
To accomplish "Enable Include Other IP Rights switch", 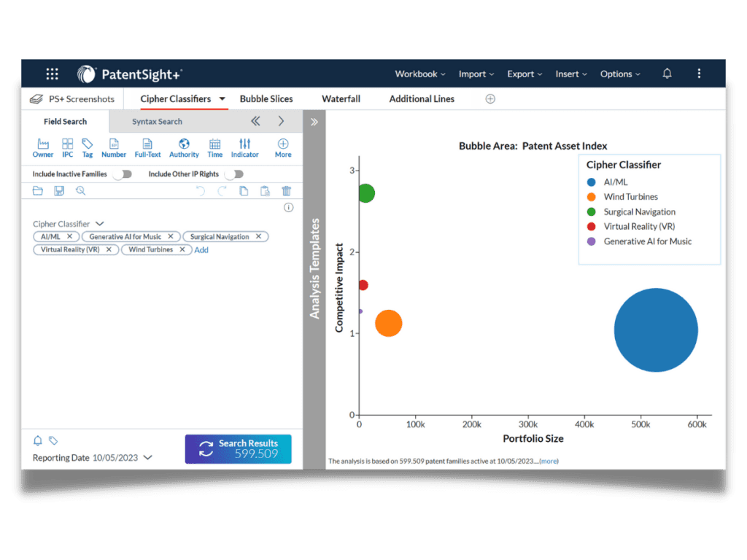I will (x=233, y=174).
